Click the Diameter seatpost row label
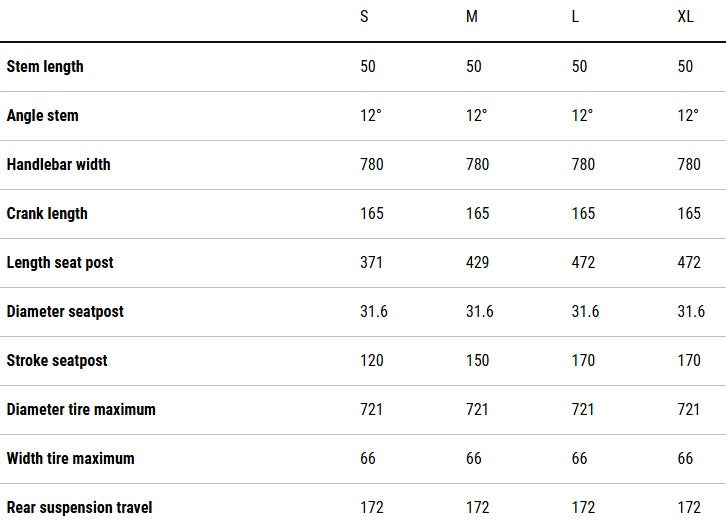The height and width of the screenshot is (524, 726). coord(65,312)
